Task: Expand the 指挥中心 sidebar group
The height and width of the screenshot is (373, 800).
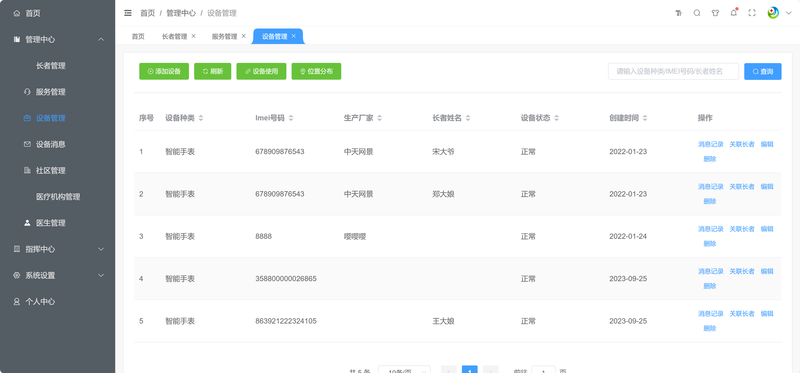Action: click(x=57, y=249)
